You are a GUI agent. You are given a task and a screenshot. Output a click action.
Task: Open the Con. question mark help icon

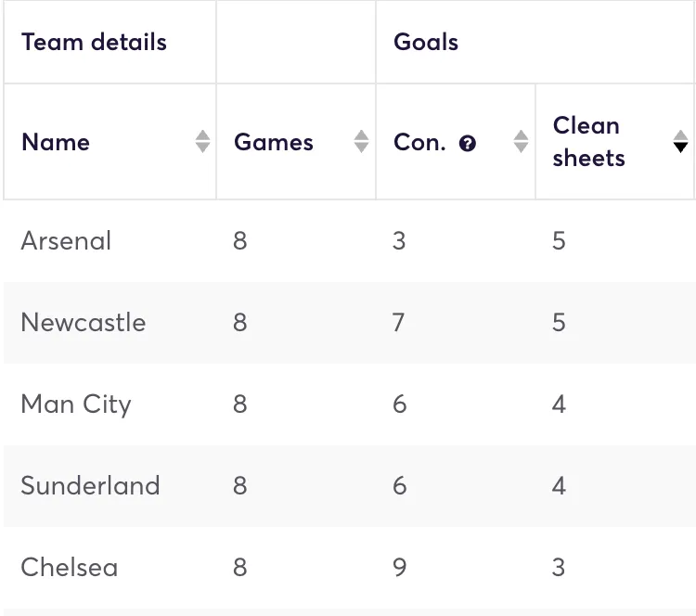pyautogui.click(x=468, y=144)
